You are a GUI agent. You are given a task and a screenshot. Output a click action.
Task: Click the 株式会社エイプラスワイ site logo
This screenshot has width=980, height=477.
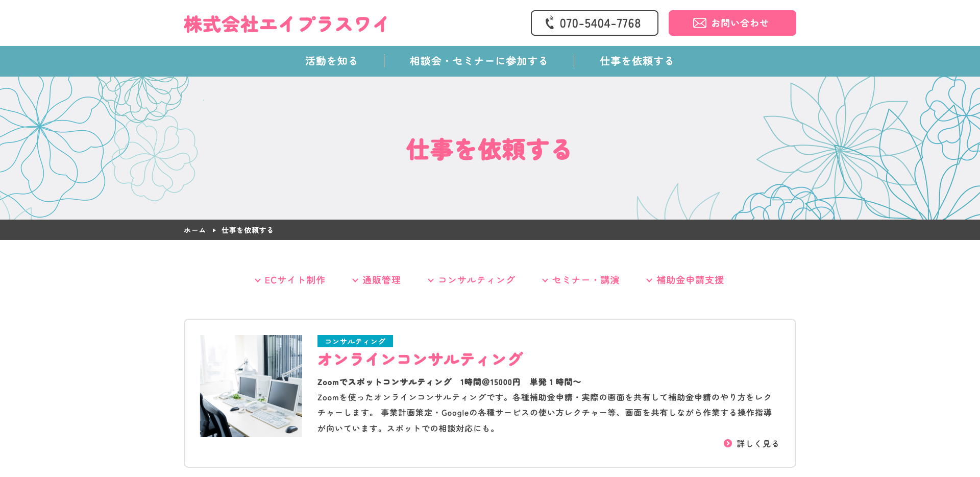coord(286,24)
